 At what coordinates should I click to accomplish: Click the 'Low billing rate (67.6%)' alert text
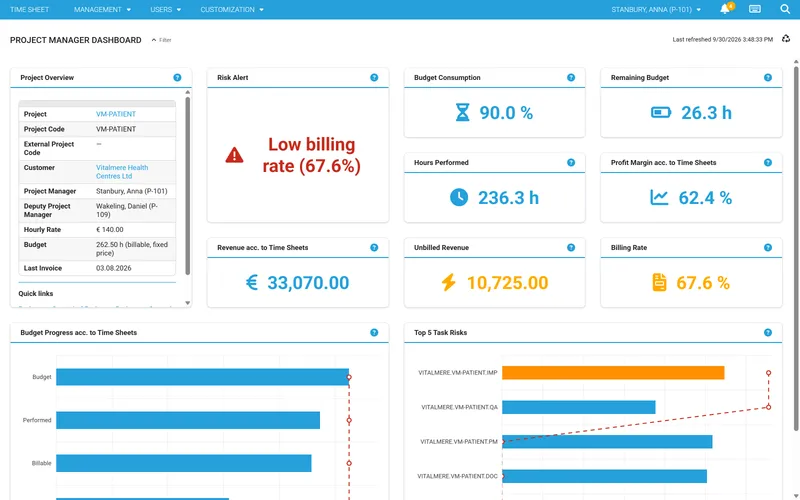312,155
